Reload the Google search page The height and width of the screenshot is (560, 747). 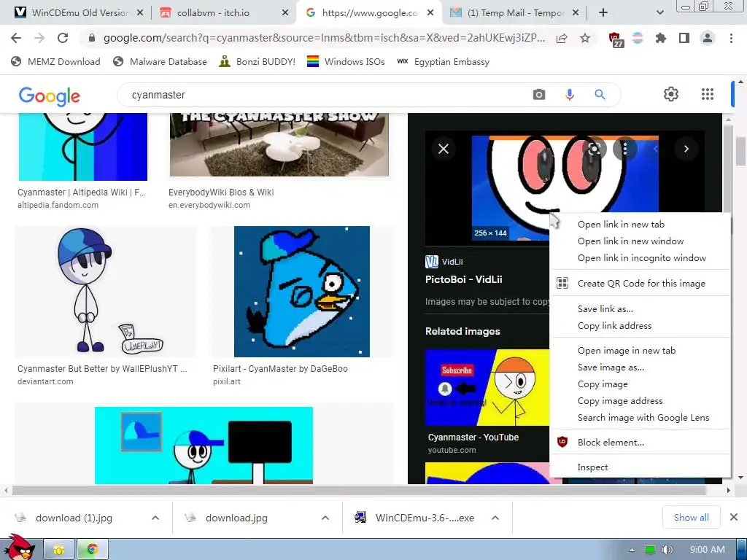[x=63, y=38]
